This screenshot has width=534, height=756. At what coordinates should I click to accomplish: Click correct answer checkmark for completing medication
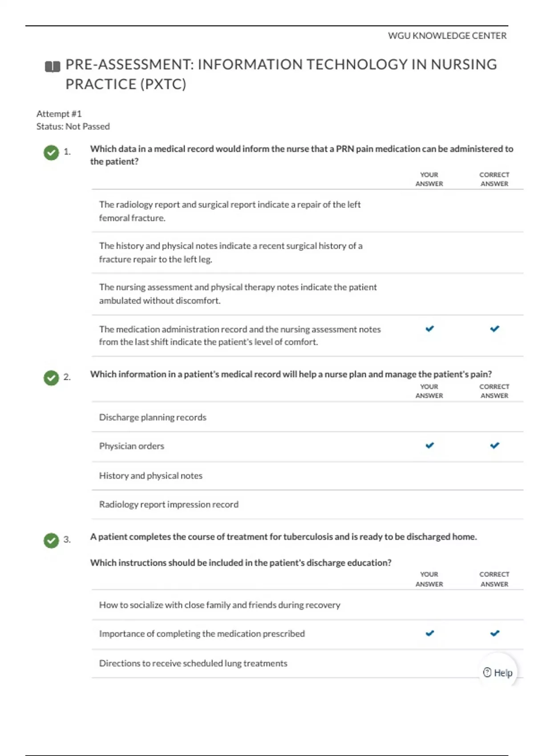(494, 633)
